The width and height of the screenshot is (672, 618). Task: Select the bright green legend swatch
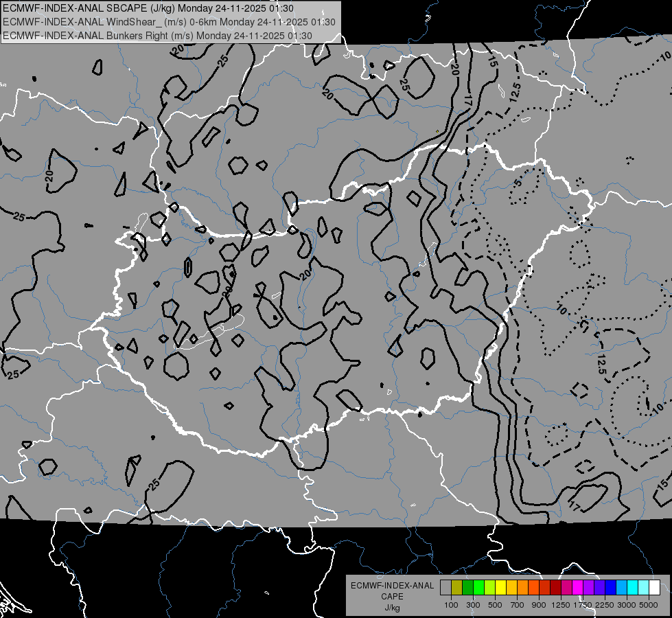point(478,588)
